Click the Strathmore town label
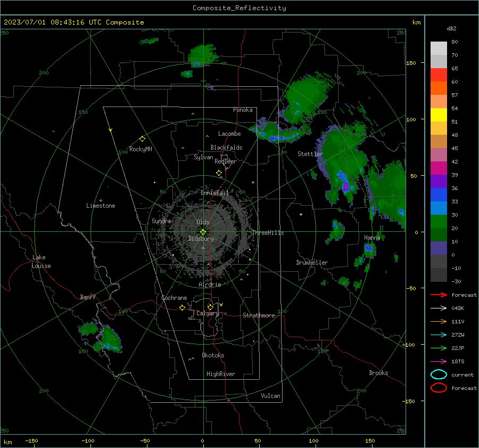 coord(259,315)
